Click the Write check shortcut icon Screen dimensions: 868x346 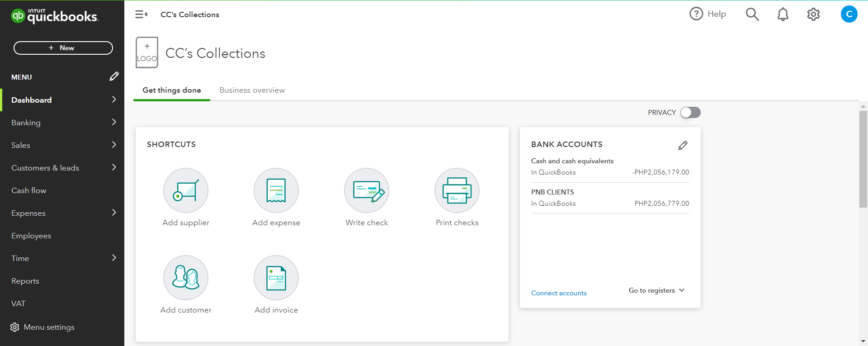pos(367,190)
